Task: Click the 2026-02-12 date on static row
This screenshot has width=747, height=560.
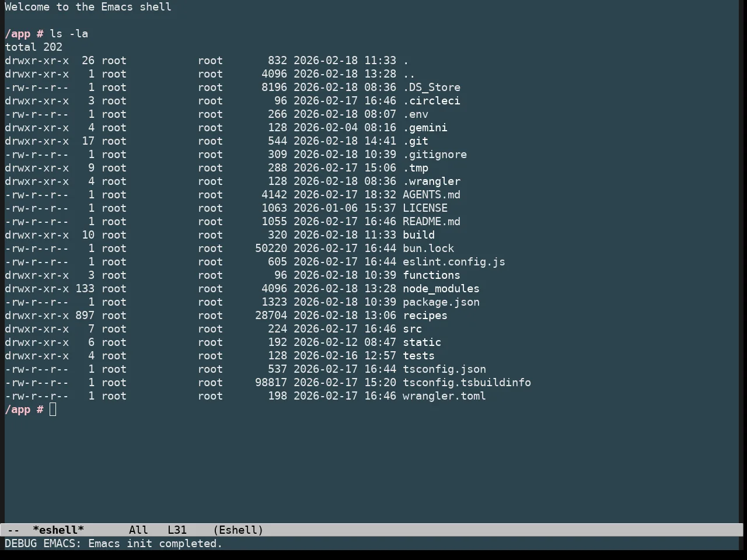Action: tap(326, 342)
